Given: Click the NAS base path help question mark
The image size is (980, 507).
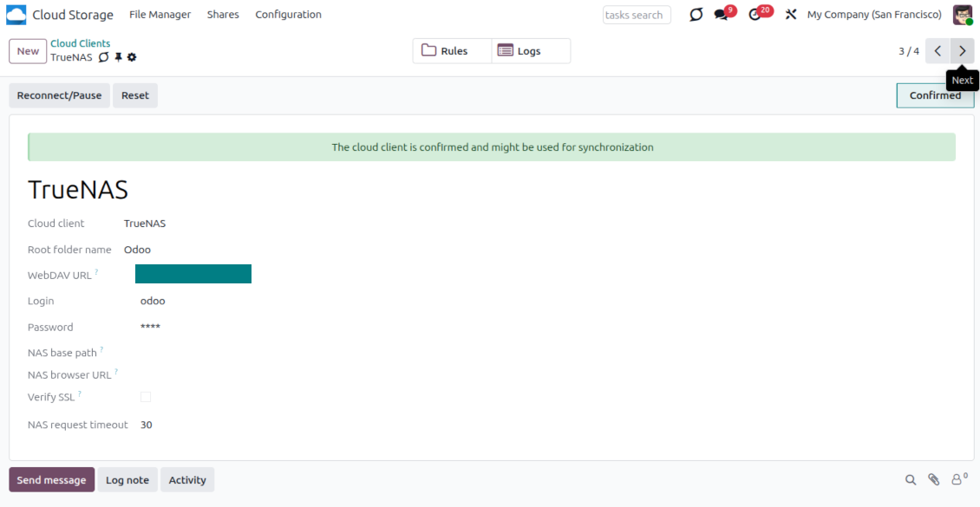Looking at the screenshot, I should pyautogui.click(x=101, y=349).
